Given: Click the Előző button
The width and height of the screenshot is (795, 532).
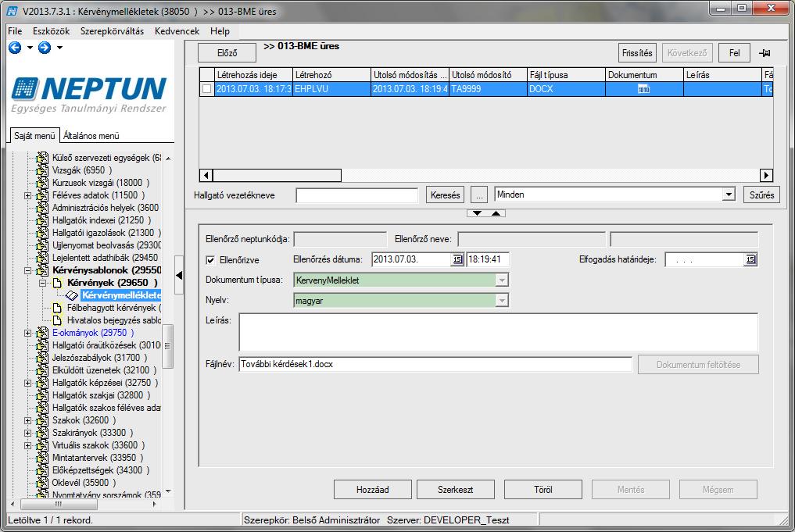Looking at the screenshot, I should 227,53.
